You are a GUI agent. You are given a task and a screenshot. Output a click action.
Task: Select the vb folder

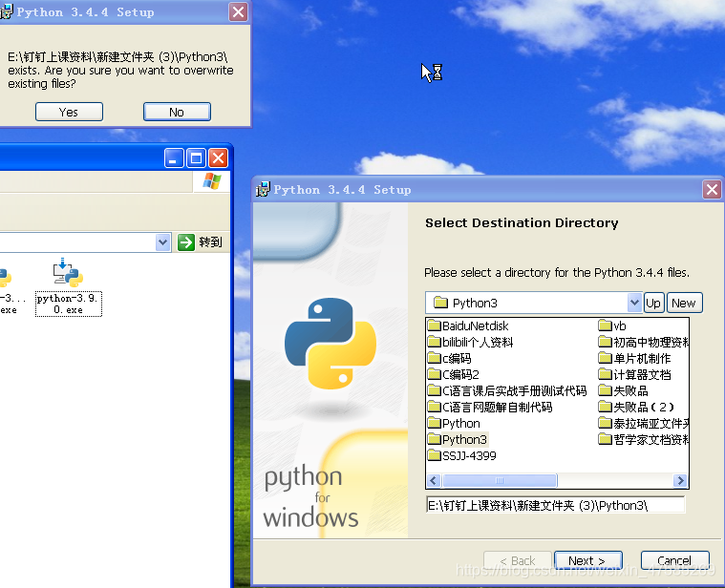(x=612, y=326)
